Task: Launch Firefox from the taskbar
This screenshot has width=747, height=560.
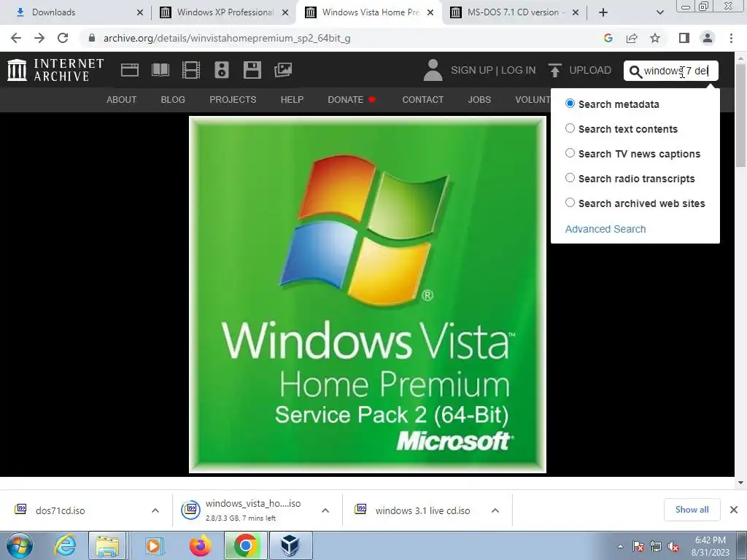Action: point(200,545)
